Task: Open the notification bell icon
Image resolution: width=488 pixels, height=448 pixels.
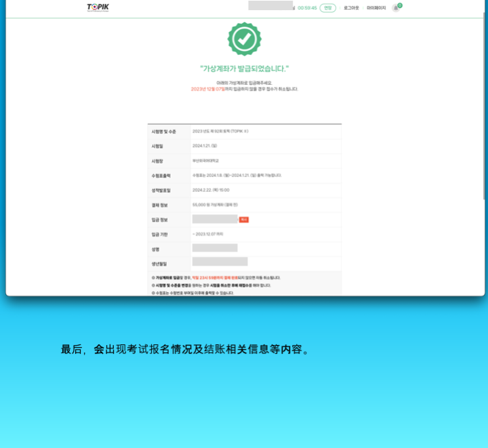Action: (396, 8)
